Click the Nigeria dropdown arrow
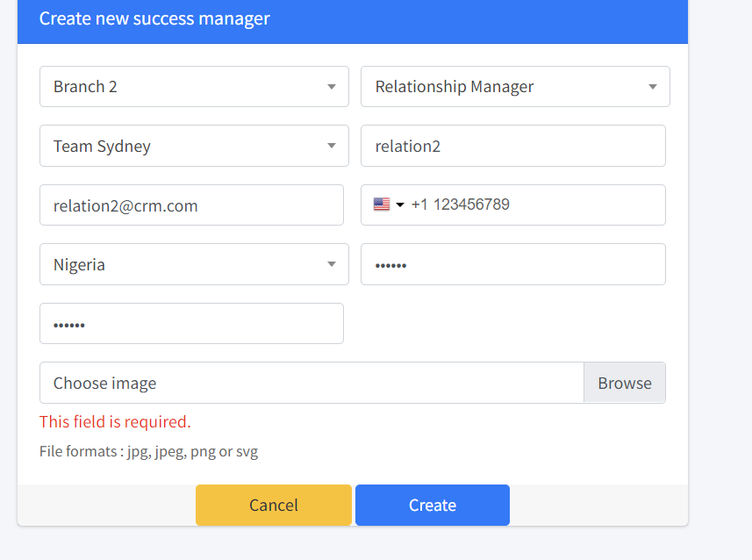This screenshot has width=752, height=560. click(332, 264)
